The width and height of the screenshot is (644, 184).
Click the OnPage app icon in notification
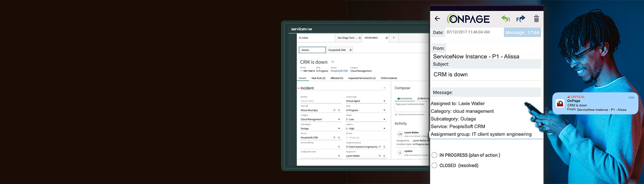[560, 103]
